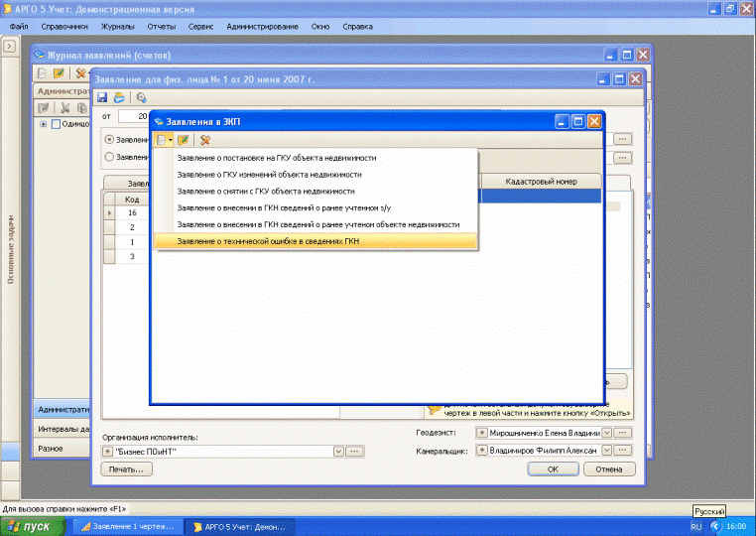Screen dimensions: 756x536
Task: Select Заявление о внесении сведений о ранее учтенном объекте недвижимости
Action: click(315, 224)
